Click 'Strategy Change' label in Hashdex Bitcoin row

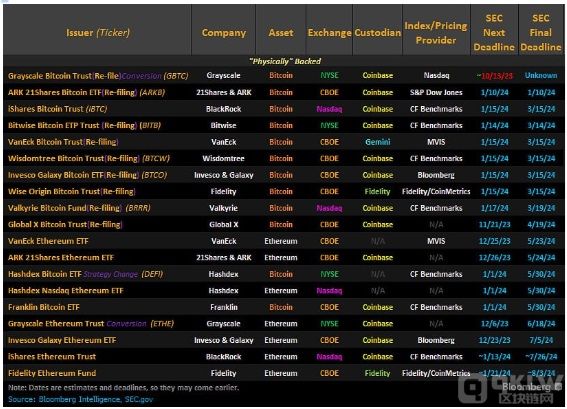111,274
